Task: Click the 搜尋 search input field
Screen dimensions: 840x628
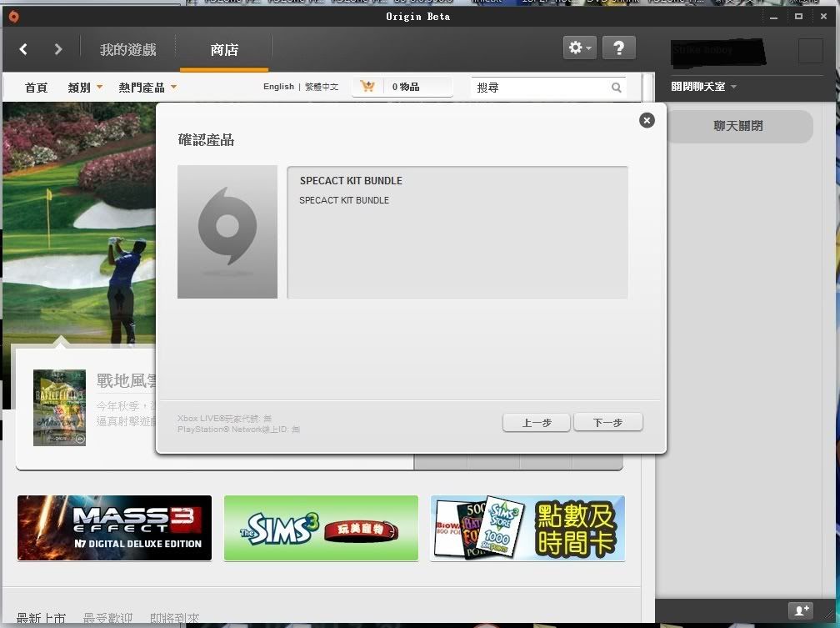Action: (x=540, y=88)
